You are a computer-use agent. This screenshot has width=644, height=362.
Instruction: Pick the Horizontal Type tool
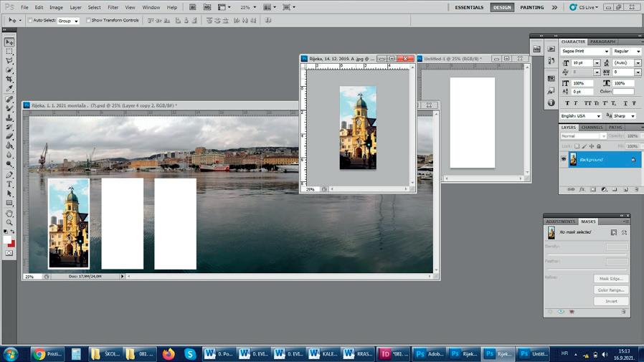click(x=9, y=184)
